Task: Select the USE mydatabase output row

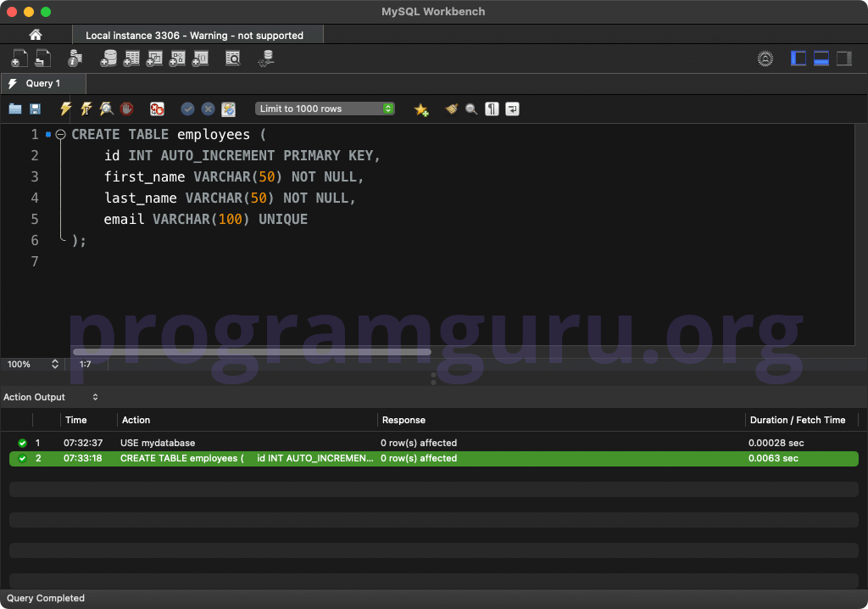Action: [x=433, y=443]
